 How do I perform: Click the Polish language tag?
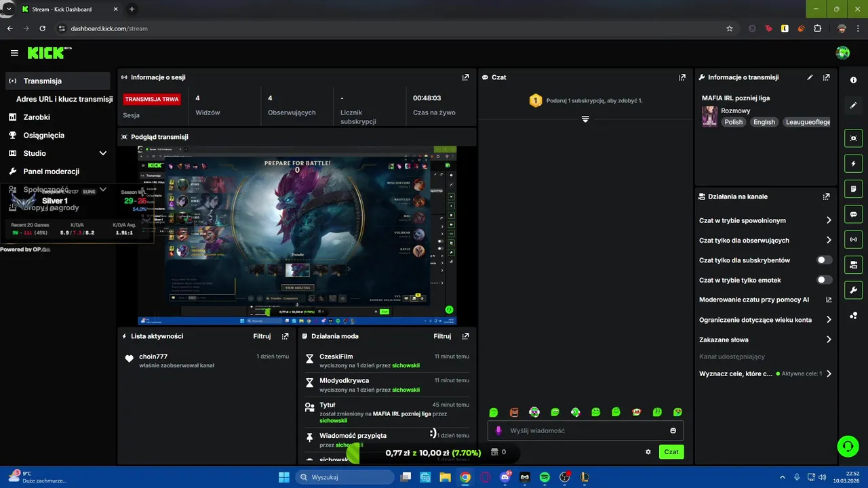pyautogui.click(x=733, y=122)
